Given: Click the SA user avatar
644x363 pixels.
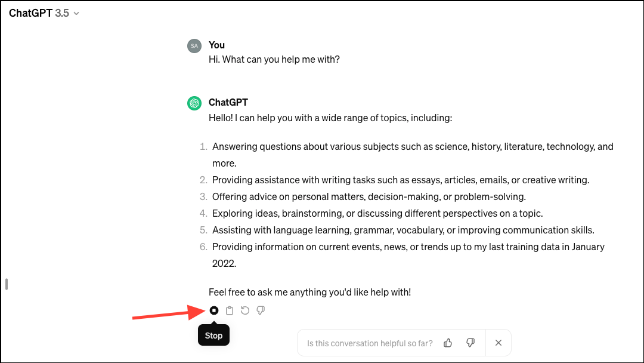Looking at the screenshot, I should pyautogui.click(x=194, y=46).
